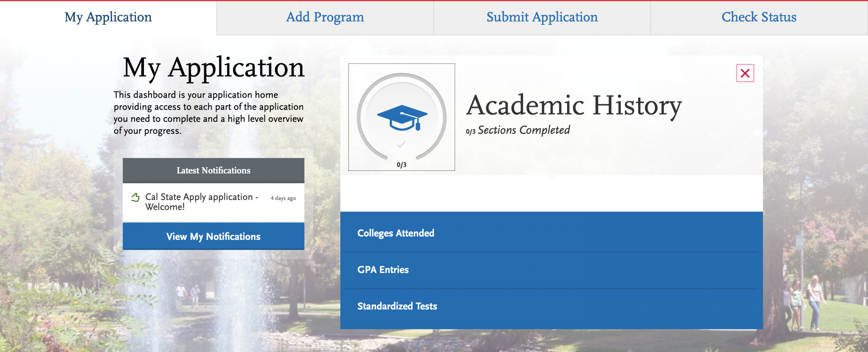The image size is (868, 352).
Task: Click the 0/3 Sections Completed label
Action: pos(518,130)
